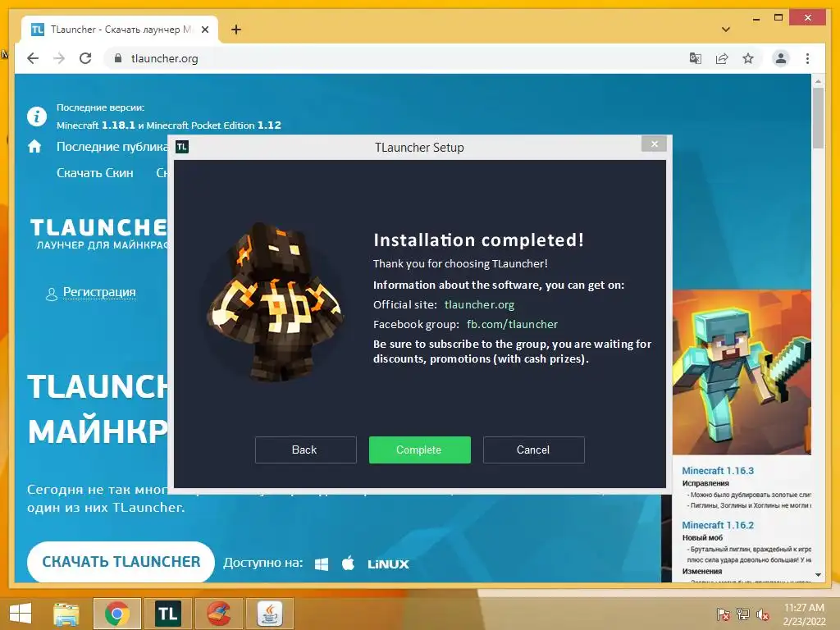
Task: Close the TLauncher Setup window
Action: 654,144
